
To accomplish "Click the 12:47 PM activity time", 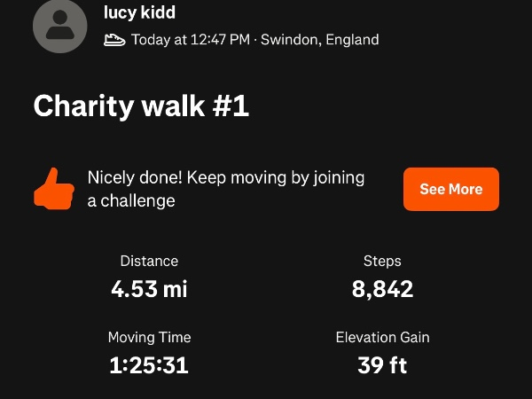I will point(220,40).
